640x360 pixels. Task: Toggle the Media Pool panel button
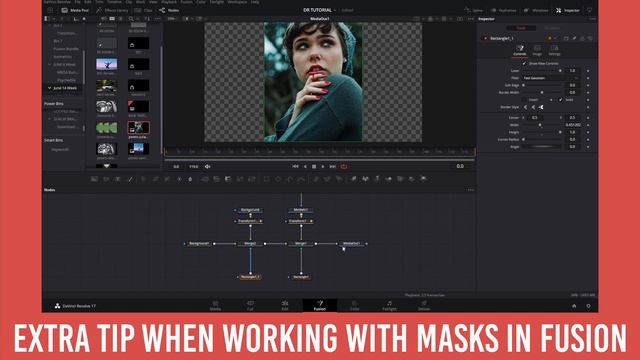(x=75, y=10)
